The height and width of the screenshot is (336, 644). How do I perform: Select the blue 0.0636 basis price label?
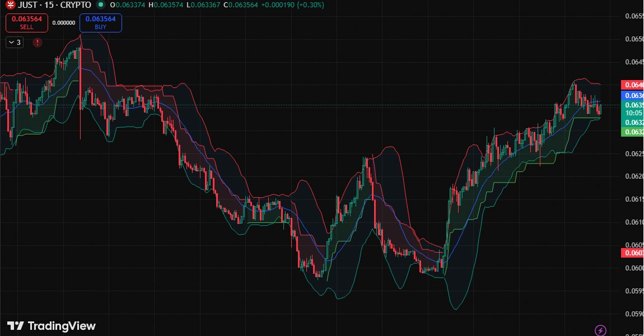pos(632,96)
